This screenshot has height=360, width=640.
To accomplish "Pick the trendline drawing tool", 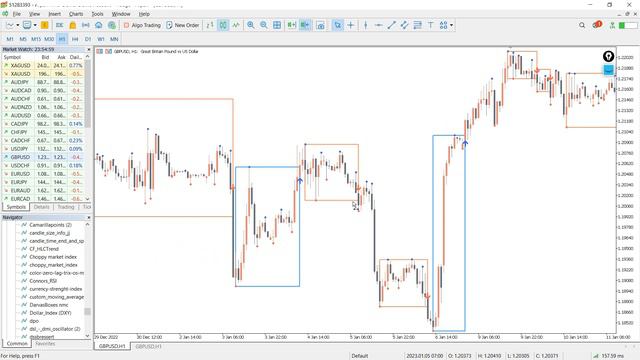I will point(391,25).
